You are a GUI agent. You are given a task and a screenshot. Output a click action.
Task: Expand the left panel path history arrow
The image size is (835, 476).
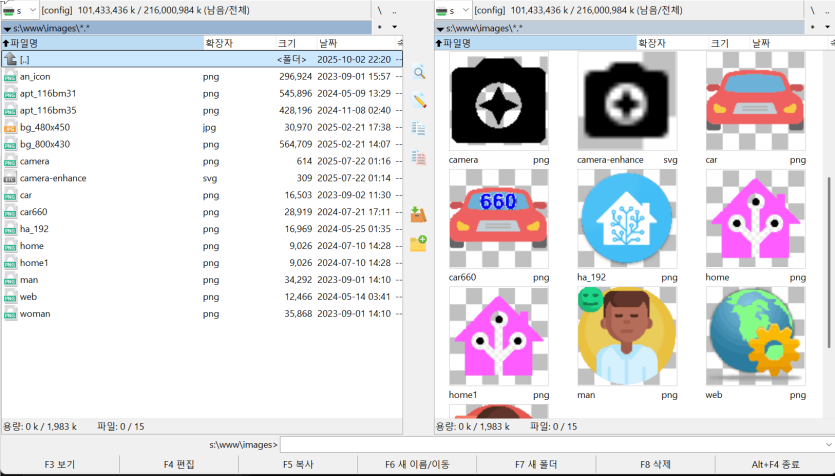[x=7, y=29]
